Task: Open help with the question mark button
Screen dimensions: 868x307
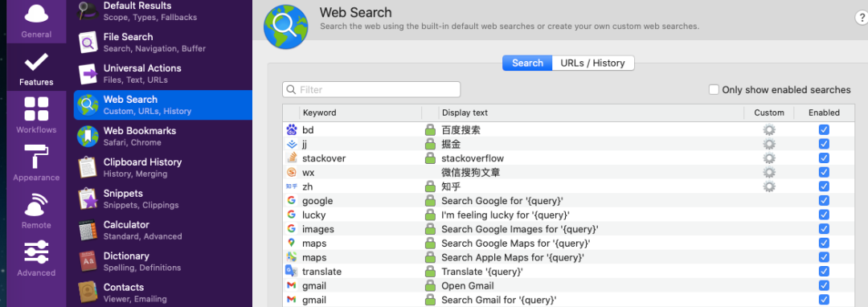Action: tap(862, 18)
